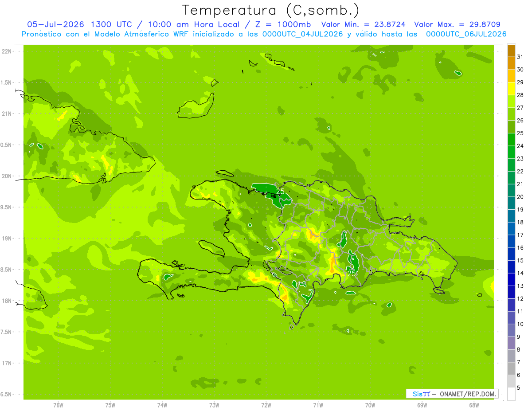532x411 pixels.
Task: Click the legend swatch between 26 and 27
Action: point(511,114)
